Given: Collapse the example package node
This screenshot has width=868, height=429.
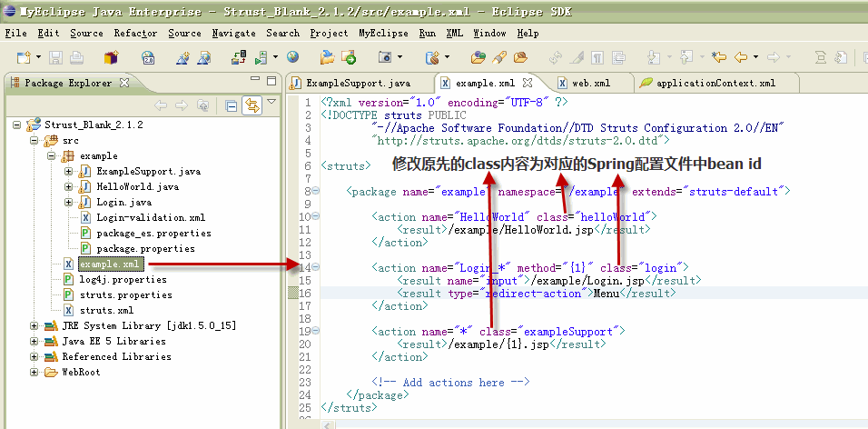Looking at the screenshot, I should [52, 155].
